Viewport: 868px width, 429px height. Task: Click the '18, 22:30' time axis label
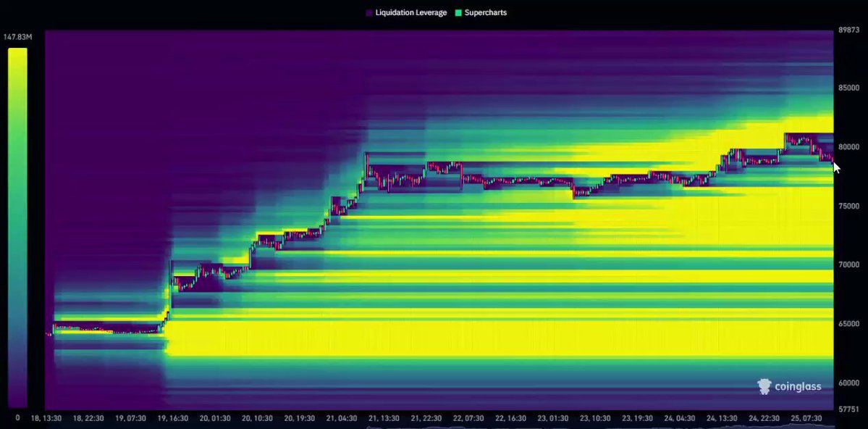tap(88, 418)
